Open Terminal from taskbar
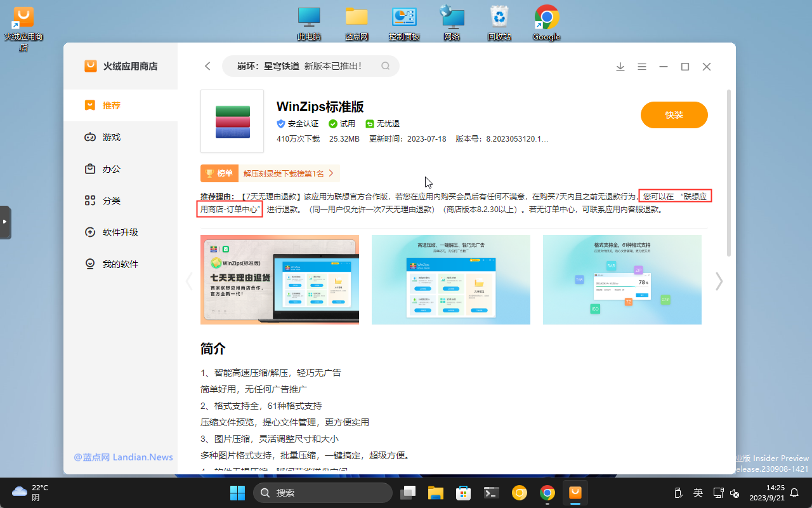Viewport: 812px width, 508px height. pos(491,493)
